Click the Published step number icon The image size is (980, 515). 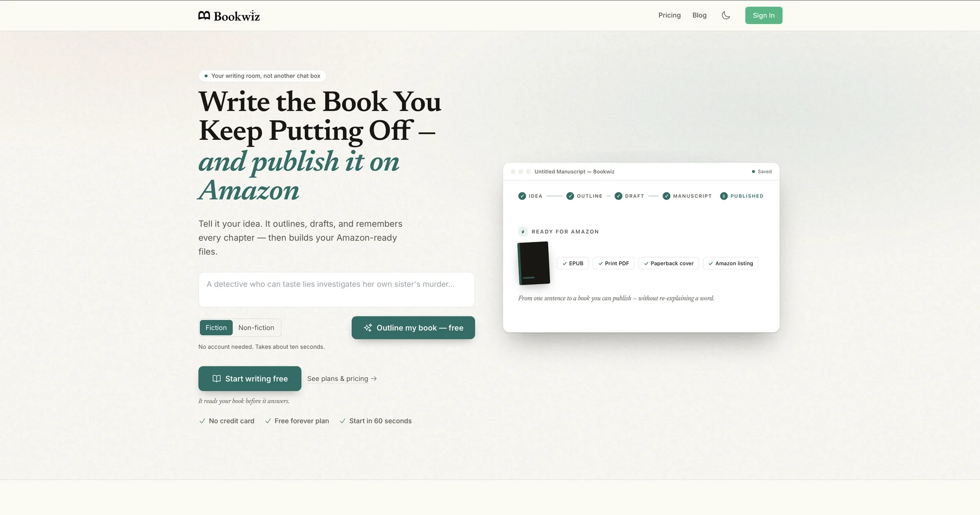[724, 196]
